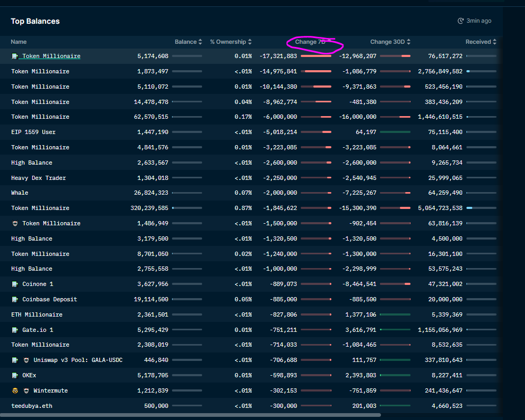This screenshot has height=420, width=525.
Task: Click the mask icon before Uniswap v3 Pool label
Action: pos(26,360)
